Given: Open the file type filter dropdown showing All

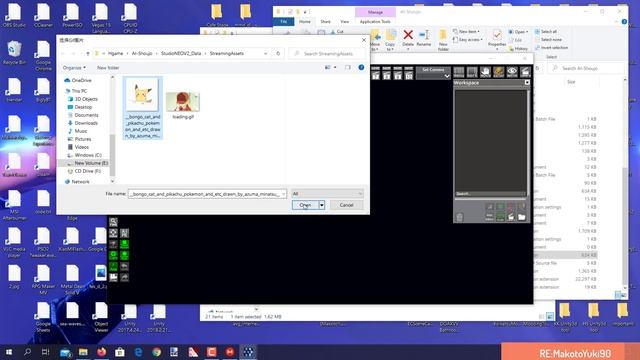Looking at the screenshot, I should click(x=327, y=193).
